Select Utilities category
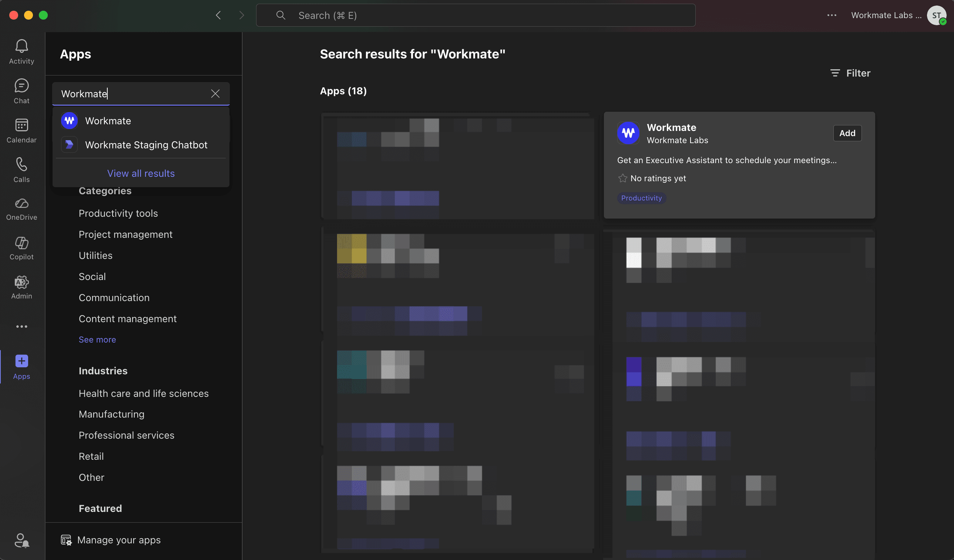954x560 pixels. [95, 256]
